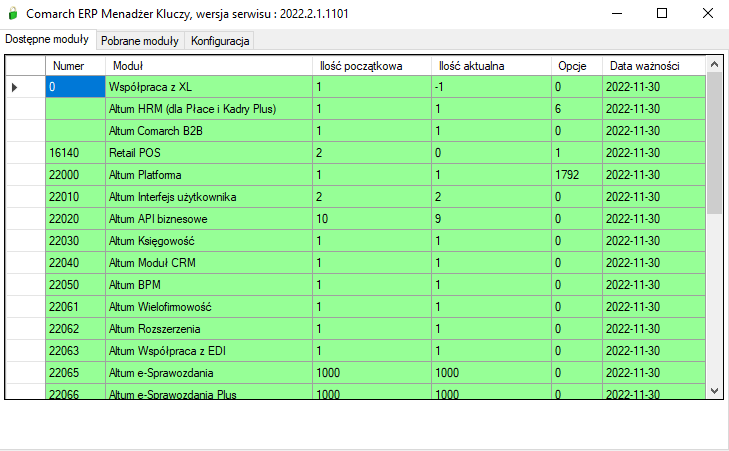The width and height of the screenshot is (729, 451).
Task: Select the Altum Rozszerzenia cell
Action: (x=209, y=329)
